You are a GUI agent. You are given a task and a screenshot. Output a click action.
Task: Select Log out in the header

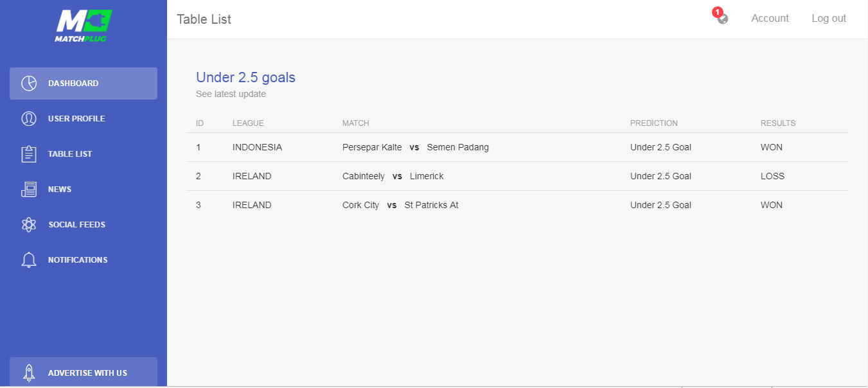click(x=829, y=19)
